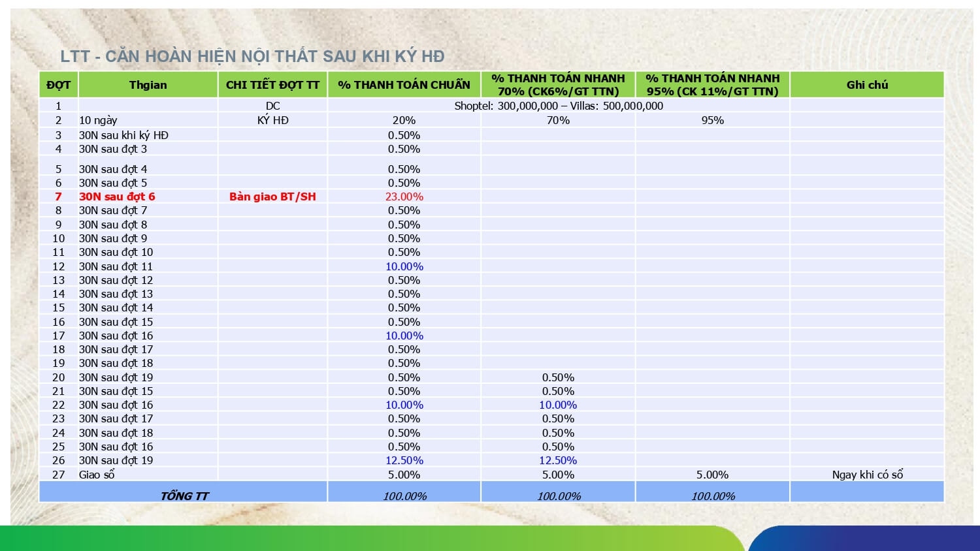This screenshot has height=551, width=980.
Task: Select the 'Thgian' column header
Action: 148,85
